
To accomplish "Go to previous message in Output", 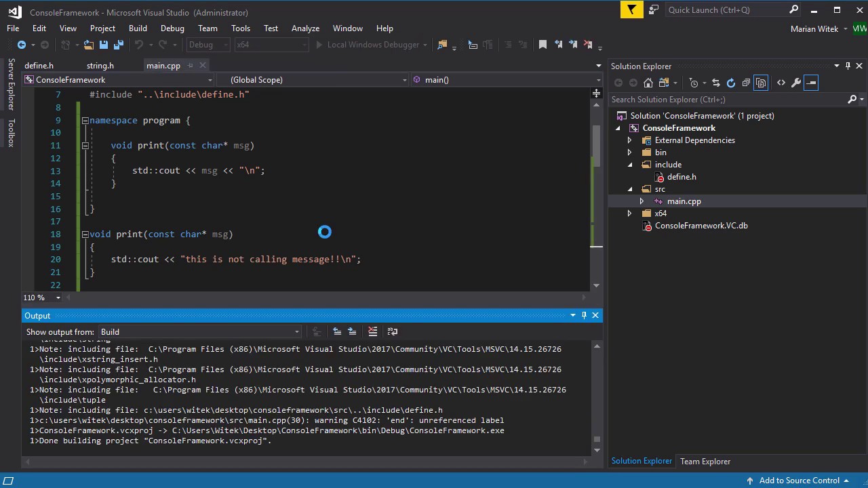I will 337,331.
